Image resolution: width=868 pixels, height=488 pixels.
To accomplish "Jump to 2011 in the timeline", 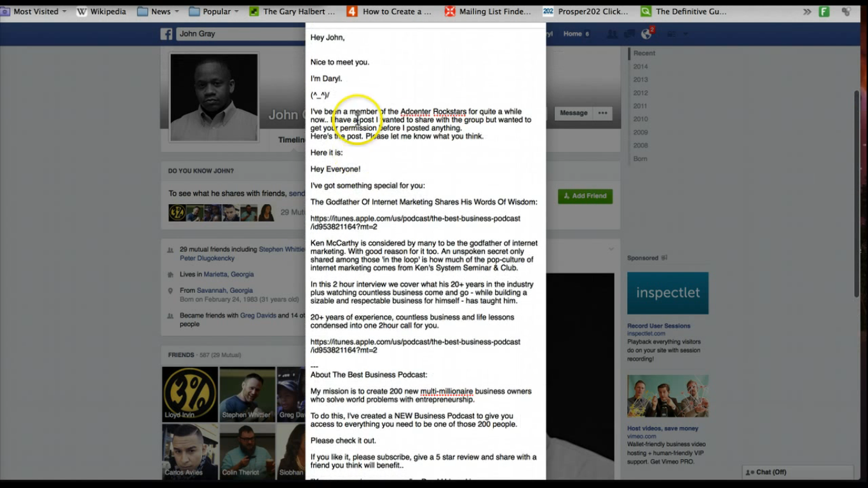I will pos(641,106).
